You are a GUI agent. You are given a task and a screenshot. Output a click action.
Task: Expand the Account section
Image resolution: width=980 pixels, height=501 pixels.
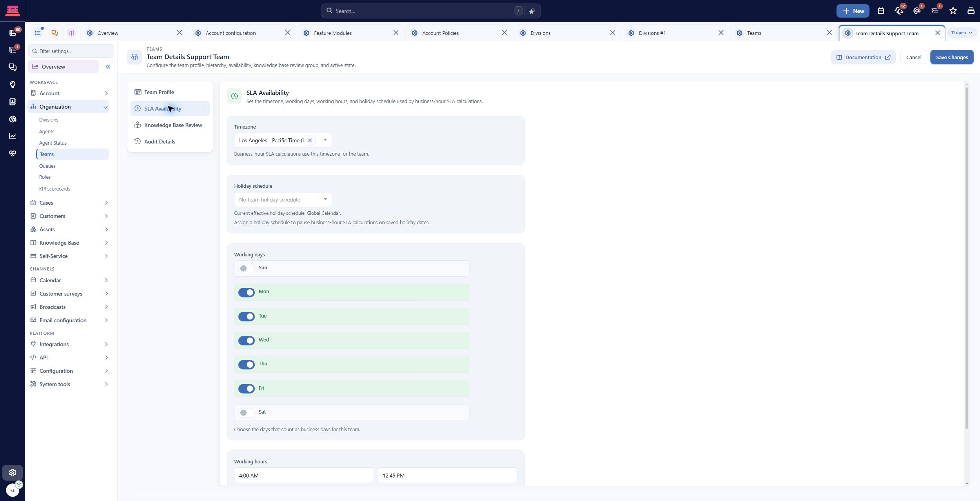(69, 93)
